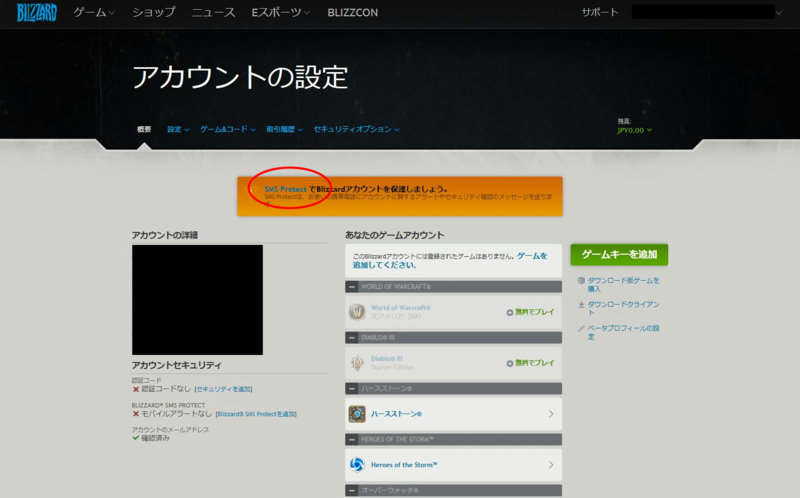
Task: Click the download client arrow icon
Action: point(580,303)
